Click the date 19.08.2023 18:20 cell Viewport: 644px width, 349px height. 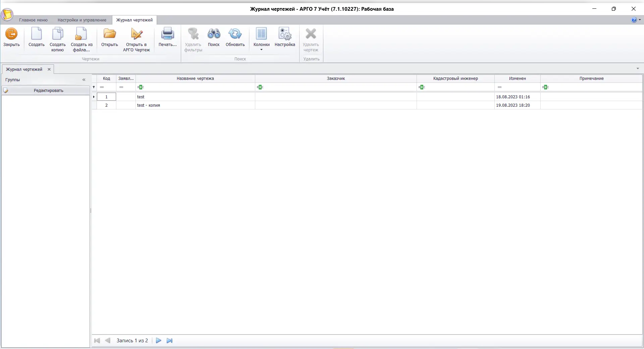pos(518,105)
